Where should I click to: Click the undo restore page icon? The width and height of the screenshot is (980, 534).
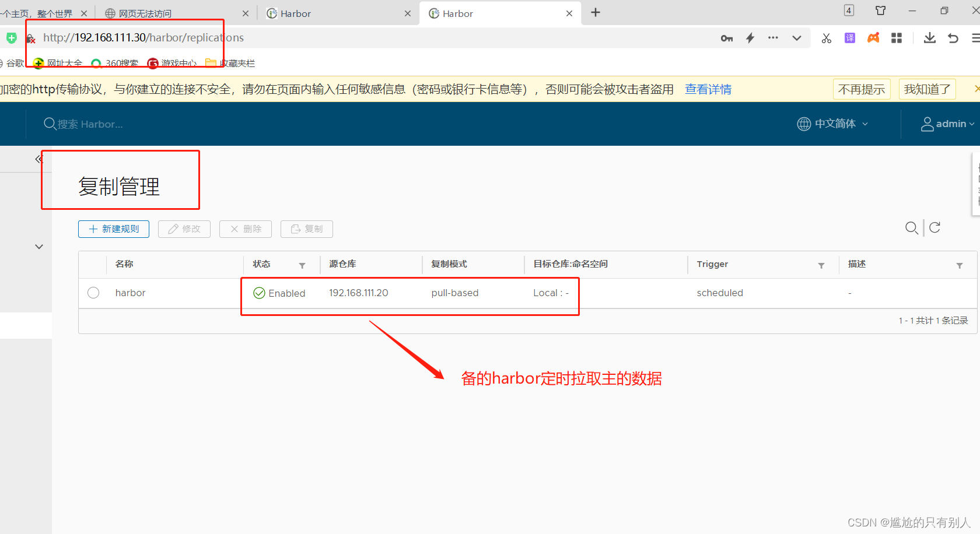coord(953,38)
